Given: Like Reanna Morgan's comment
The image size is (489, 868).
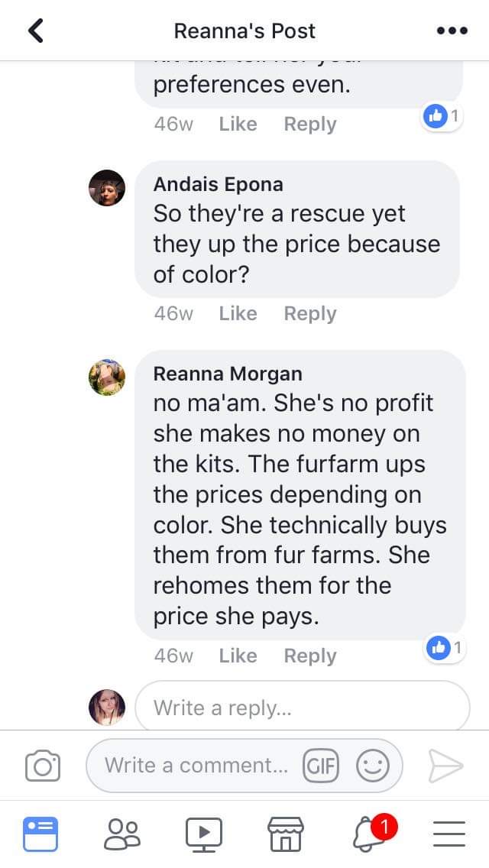Looking at the screenshot, I should point(238,656).
